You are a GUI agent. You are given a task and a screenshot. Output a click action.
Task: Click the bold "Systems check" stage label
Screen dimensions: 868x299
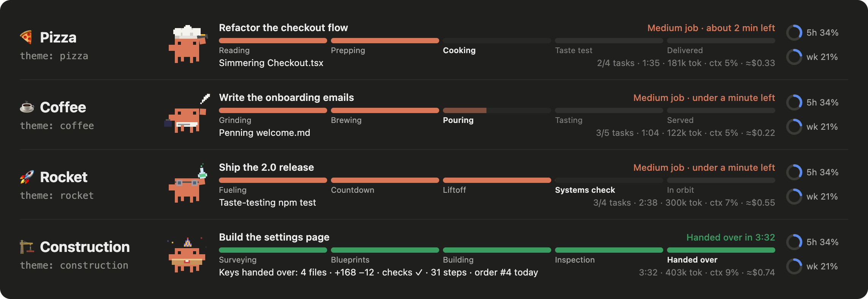[585, 190]
